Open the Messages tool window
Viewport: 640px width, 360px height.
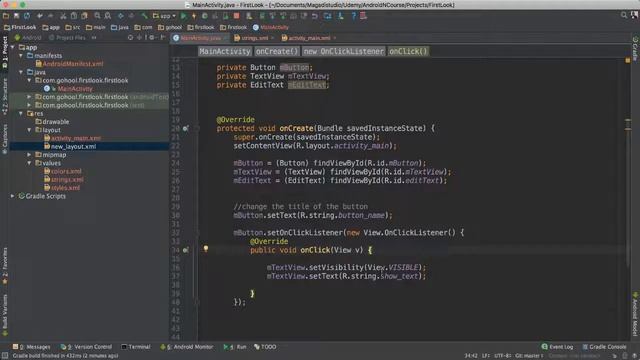coord(31,347)
